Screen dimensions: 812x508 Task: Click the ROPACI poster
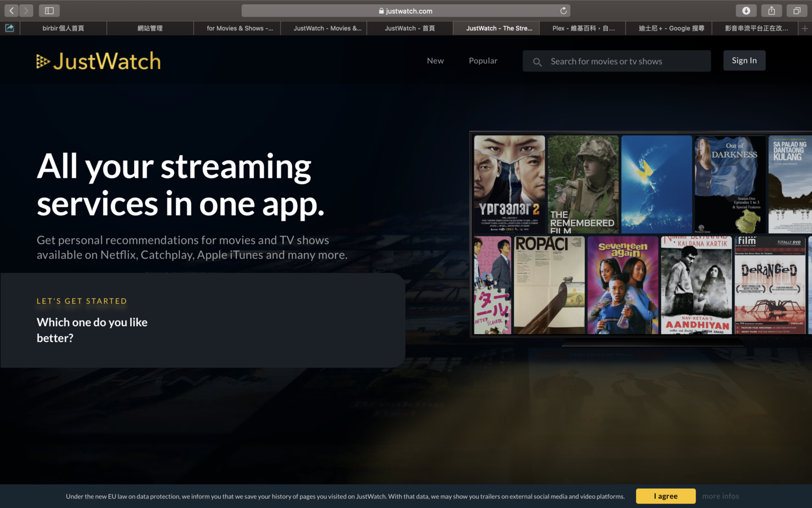549,285
